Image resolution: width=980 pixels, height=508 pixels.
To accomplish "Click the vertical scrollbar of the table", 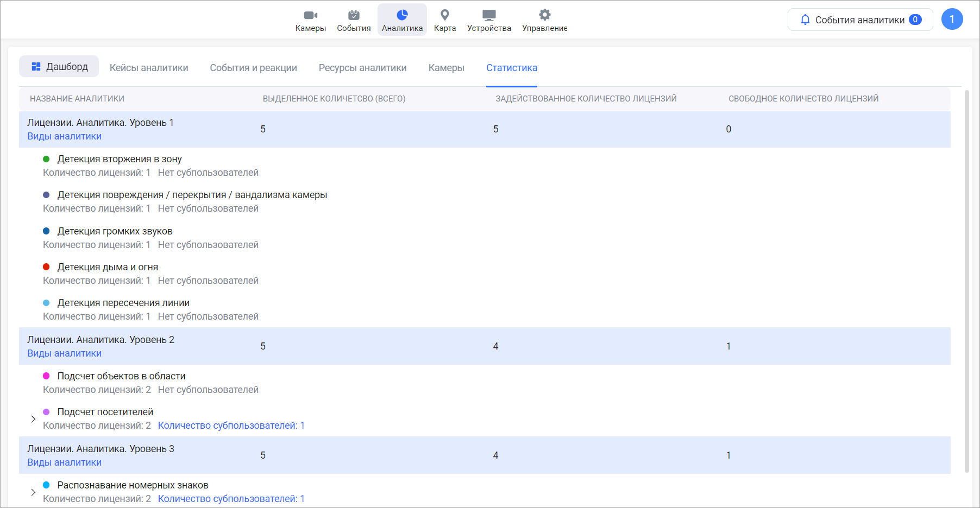I will click(966, 271).
